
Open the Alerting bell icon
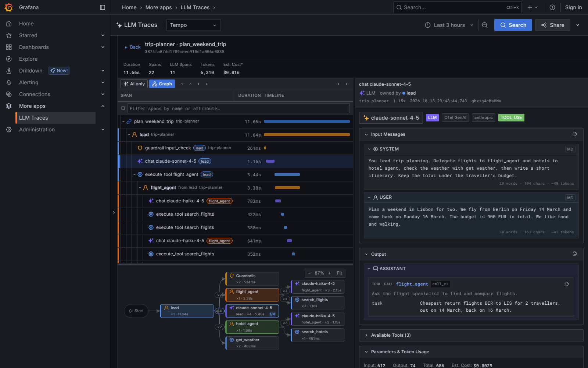coord(9,82)
